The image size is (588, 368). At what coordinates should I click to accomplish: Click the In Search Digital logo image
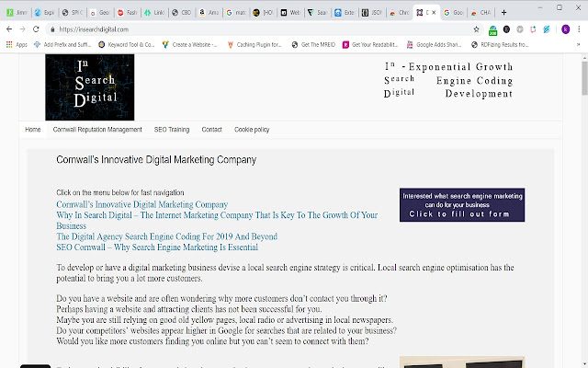(x=90, y=87)
